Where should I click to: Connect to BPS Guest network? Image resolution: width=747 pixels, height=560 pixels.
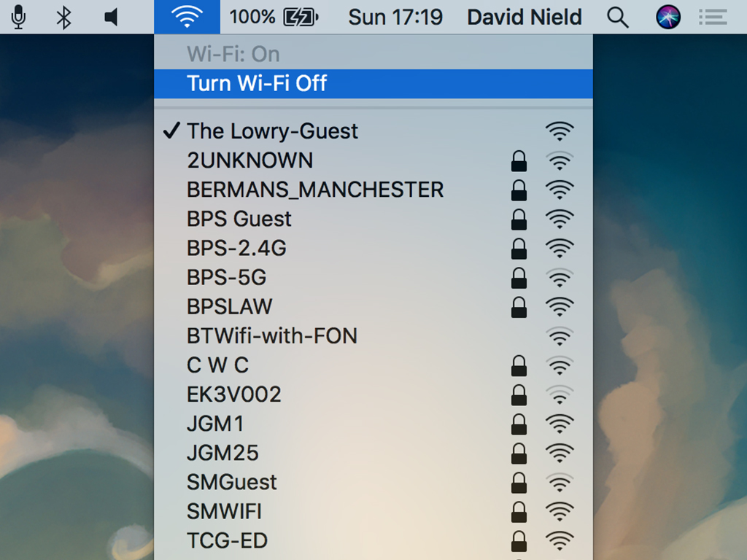click(373, 219)
